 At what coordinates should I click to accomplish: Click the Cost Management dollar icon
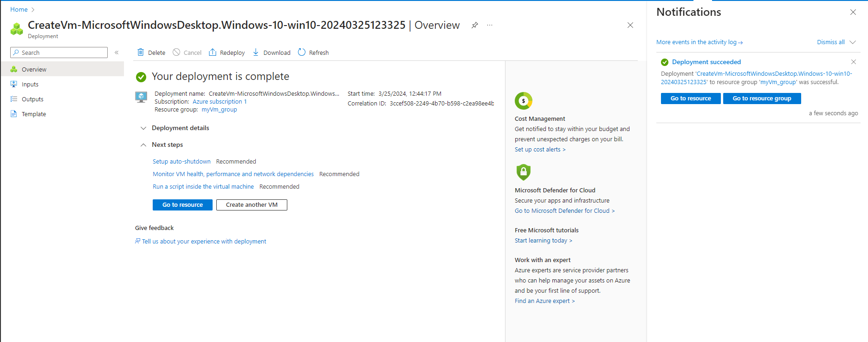(523, 101)
